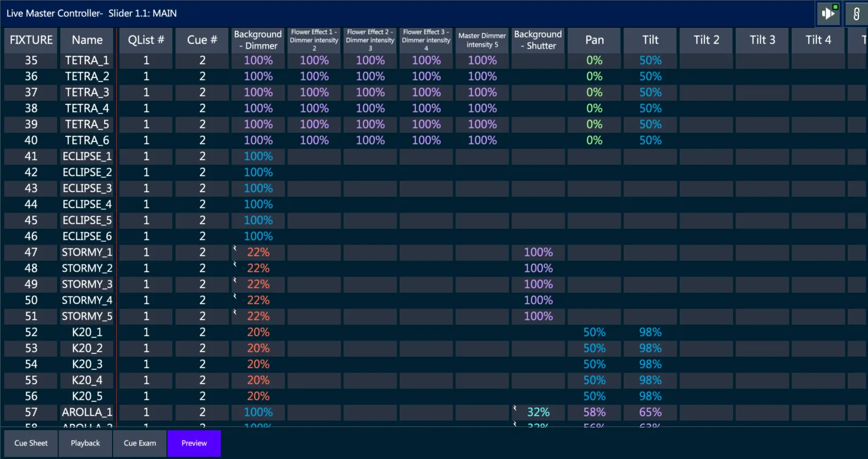Click the Name column header
The height and width of the screenshot is (459, 868).
click(87, 40)
